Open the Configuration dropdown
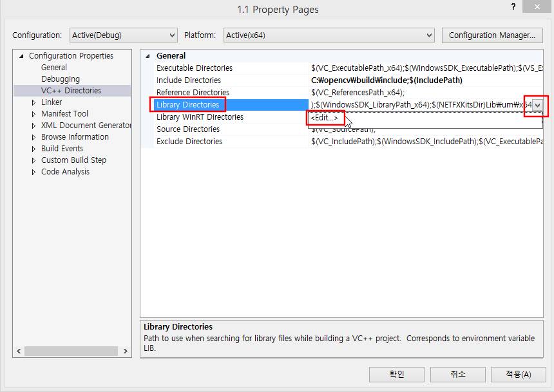 tap(124, 35)
